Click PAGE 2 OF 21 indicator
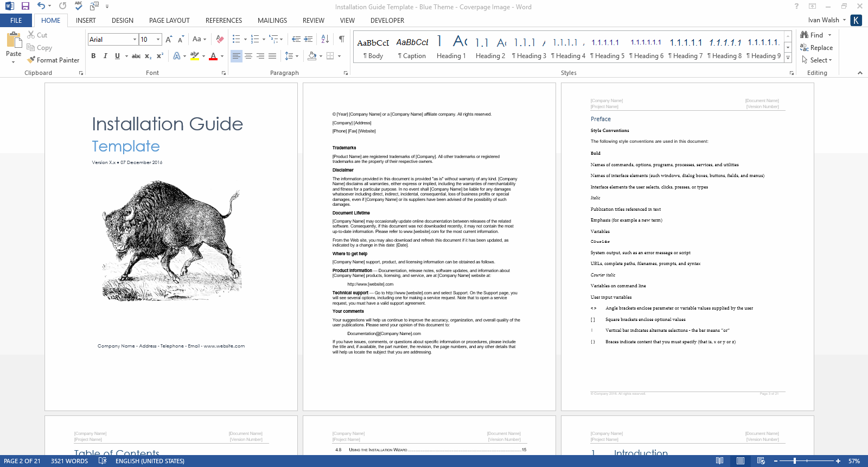 click(x=22, y=461)
